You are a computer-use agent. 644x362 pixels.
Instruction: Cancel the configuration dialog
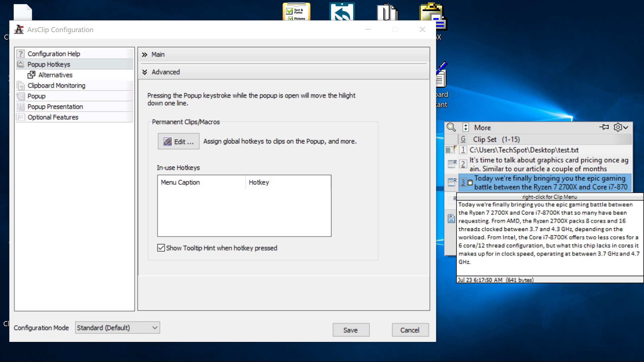tap(410, 330)
